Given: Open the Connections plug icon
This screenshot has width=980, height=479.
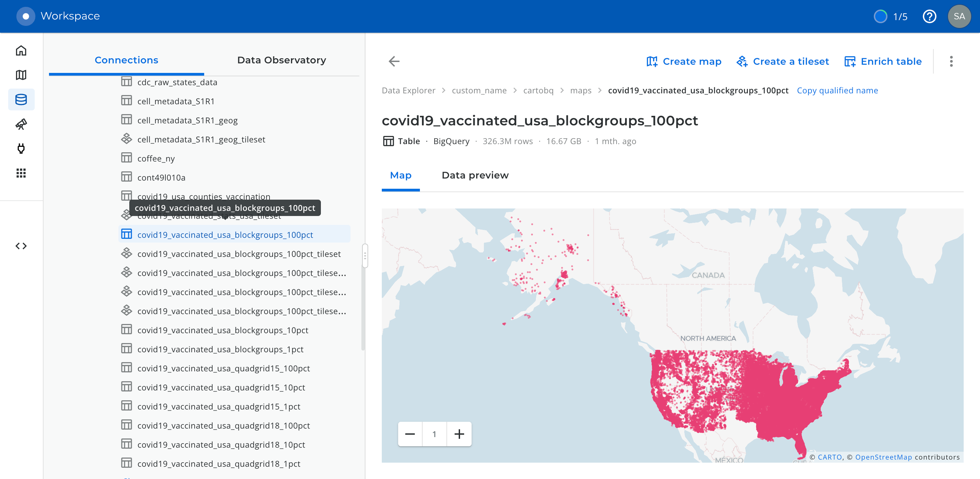Looking at the screenshot, I should tap(21, 149).
